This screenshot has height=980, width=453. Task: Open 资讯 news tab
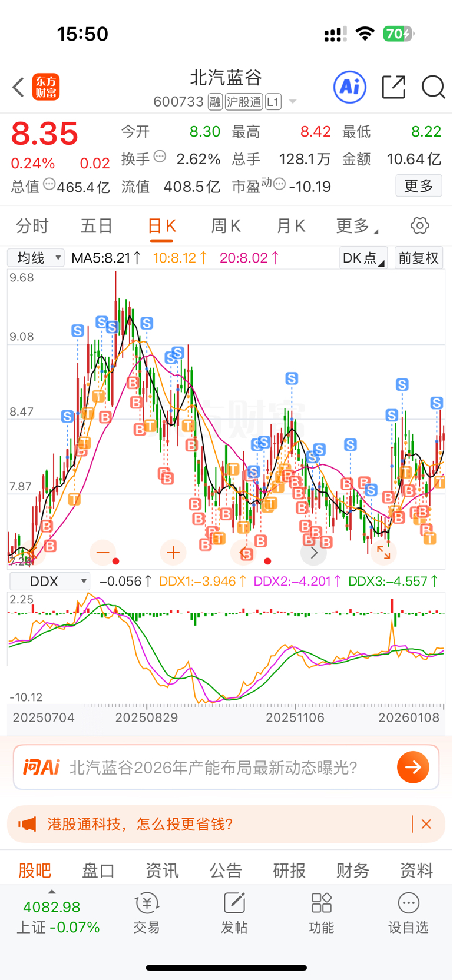(162, 870)
